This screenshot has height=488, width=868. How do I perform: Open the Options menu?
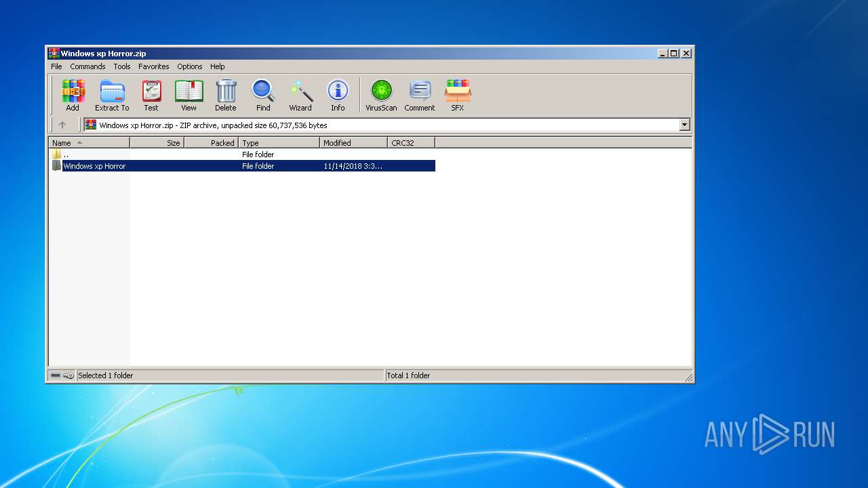(x=190, y=66)
